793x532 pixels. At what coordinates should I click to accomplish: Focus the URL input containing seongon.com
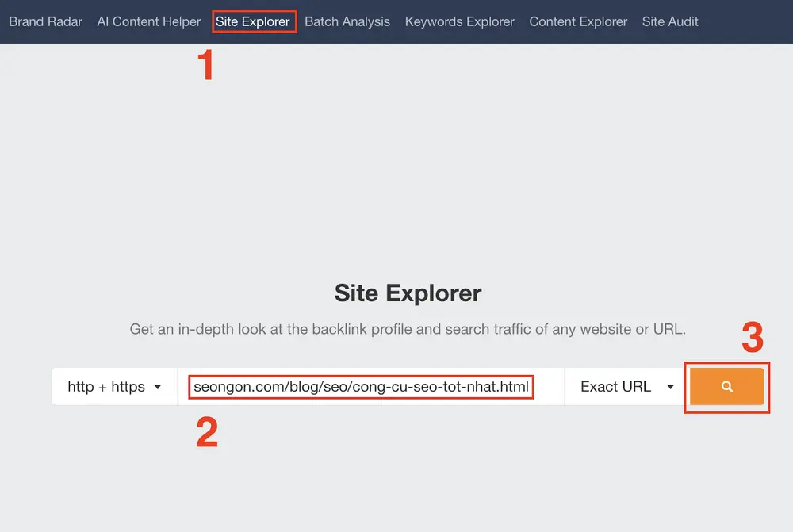point(370,386)
